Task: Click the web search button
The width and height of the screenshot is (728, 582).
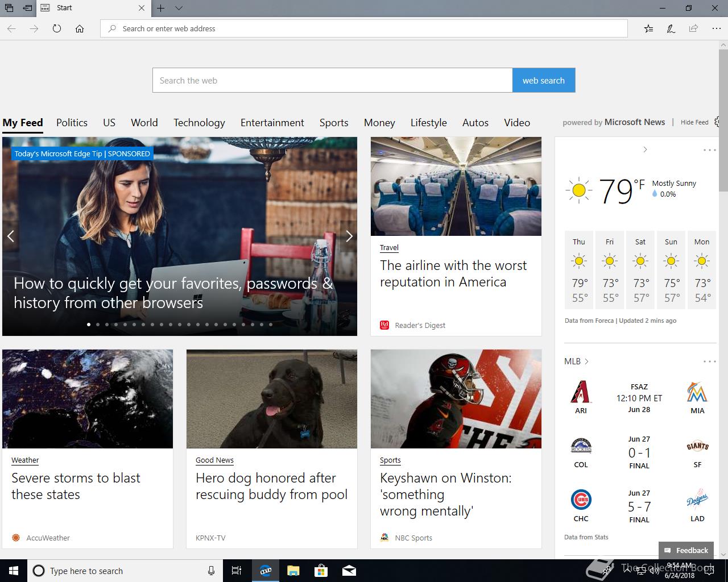Action: tap(544, 80)
